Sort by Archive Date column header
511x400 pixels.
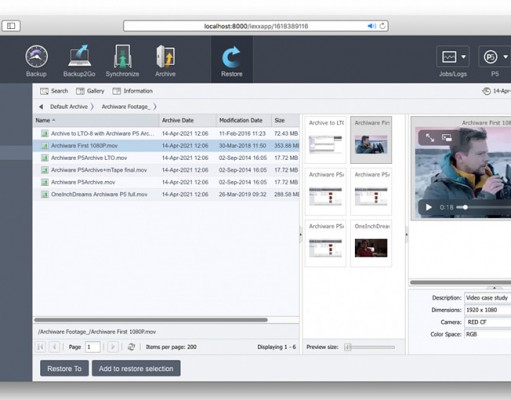[188, 120]
